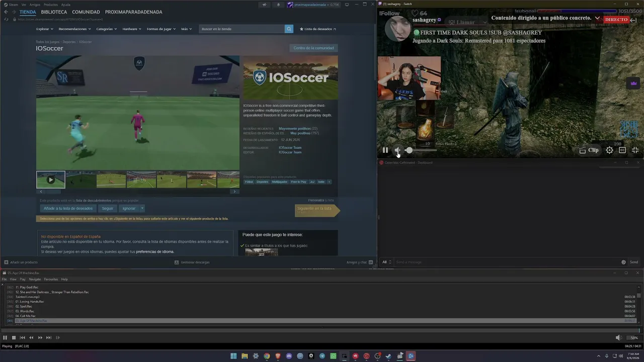The image size is (644, 362).
Task: Click Añadir a tu lista de deseados
Action: tap(68, 208)
